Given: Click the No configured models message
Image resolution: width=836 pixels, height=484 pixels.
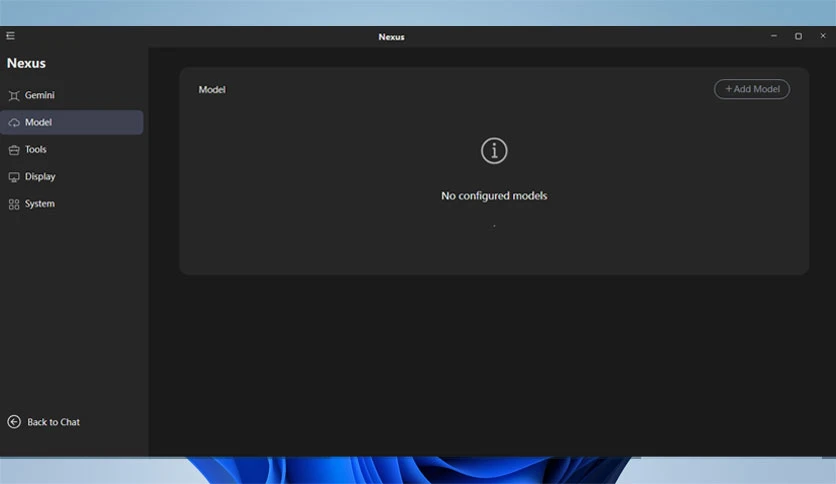Looking at the screenshot, I should tap(494, 196).
